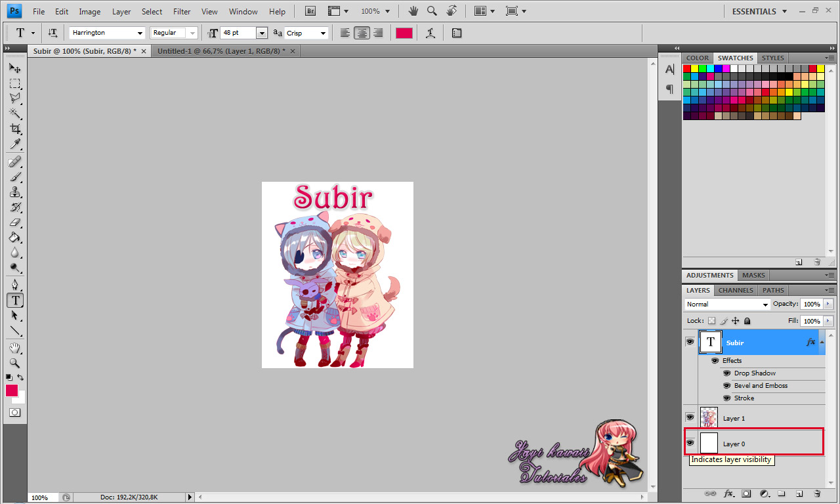The width and height of the screenshot is (840, 504).
Task: Click the foreground color swatch
Action: click(12, 390)
